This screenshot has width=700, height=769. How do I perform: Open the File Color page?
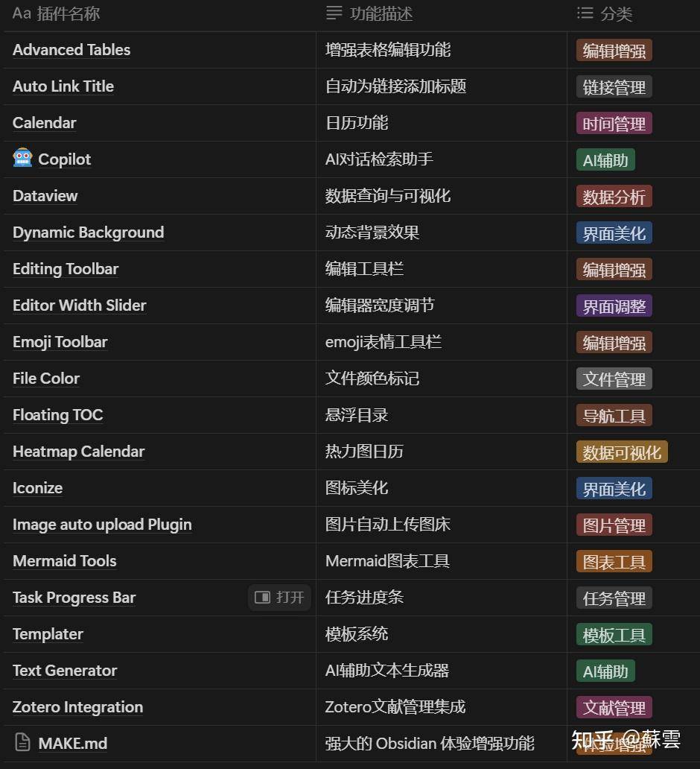click(46, 379)
